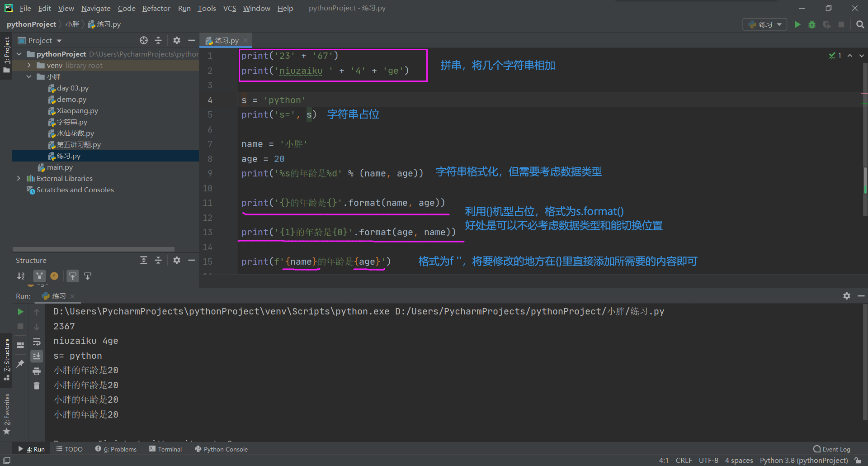Screen dimensions: 868x466
Task: Expand the venv library root folder
Action: click(29, 65)
